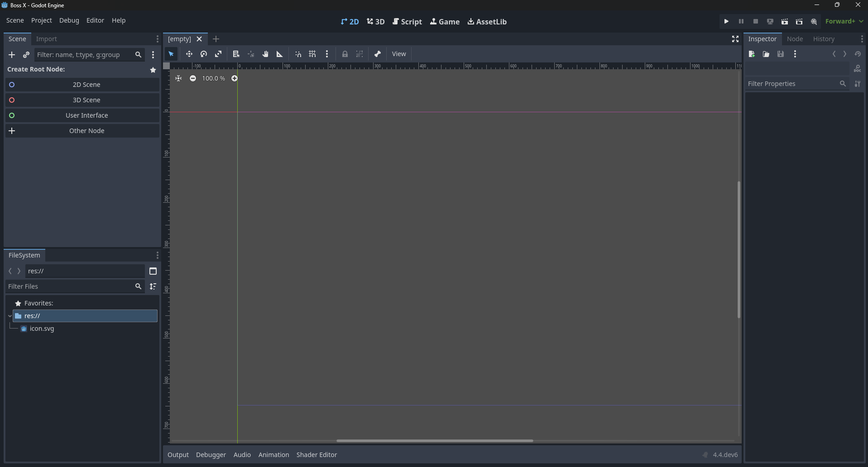Open Inspector object history dropdown
The image size is (868, 467).
pos(858,54)
